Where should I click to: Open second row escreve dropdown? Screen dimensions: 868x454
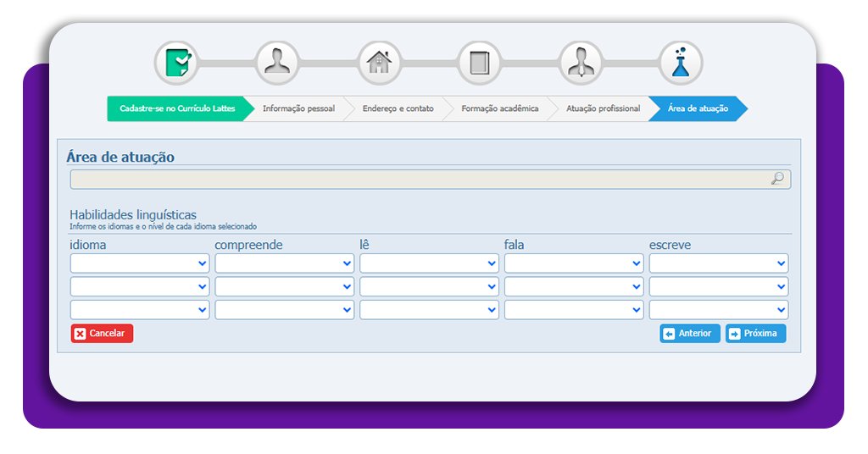(719, 286)
